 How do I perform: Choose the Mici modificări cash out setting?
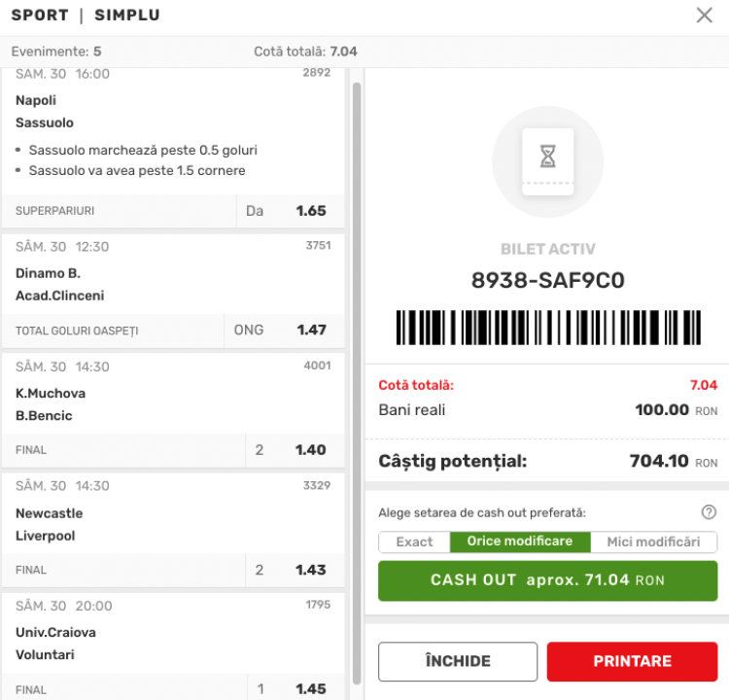653,542
